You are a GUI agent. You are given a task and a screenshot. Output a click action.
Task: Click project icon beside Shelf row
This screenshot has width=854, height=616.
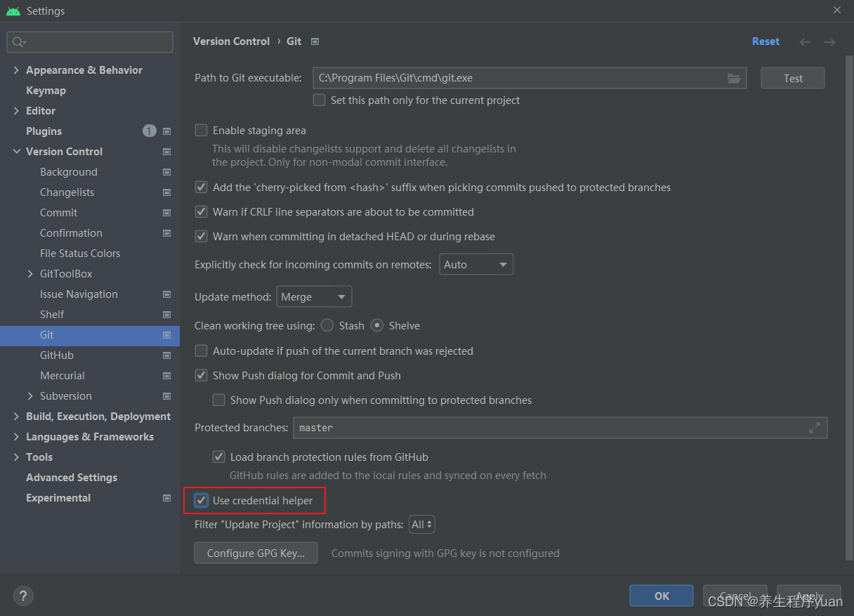point(167,315)
